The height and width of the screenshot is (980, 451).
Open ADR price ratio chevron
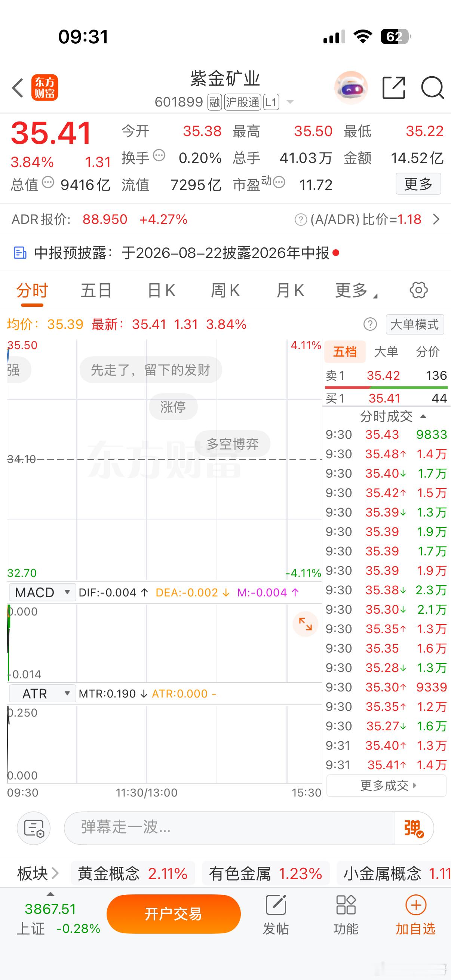tap(436, 219)
